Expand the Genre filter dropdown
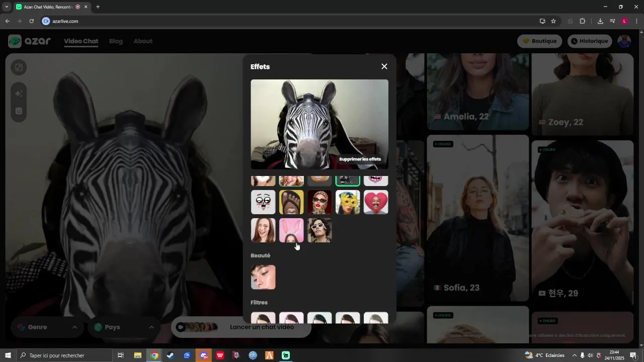Image resolution: width=644 pixels, height=362 pixels. pyautogui.click(x=47, y=327)
